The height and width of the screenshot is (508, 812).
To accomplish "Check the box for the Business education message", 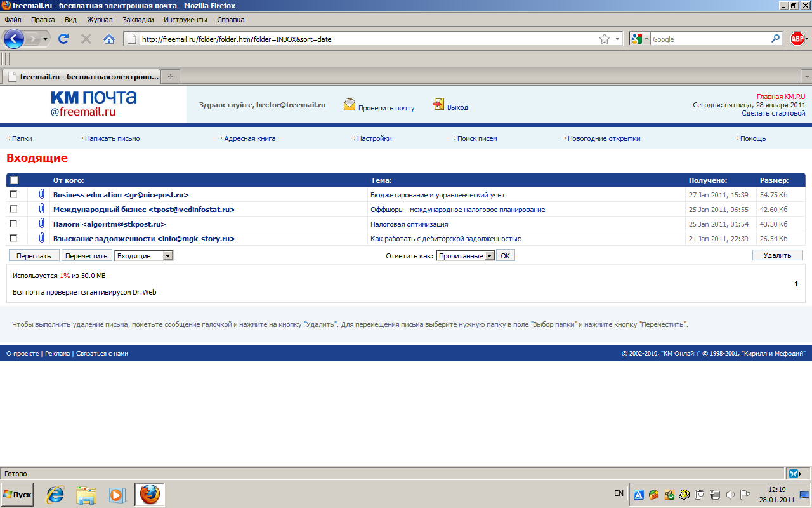I will point(13,194).
